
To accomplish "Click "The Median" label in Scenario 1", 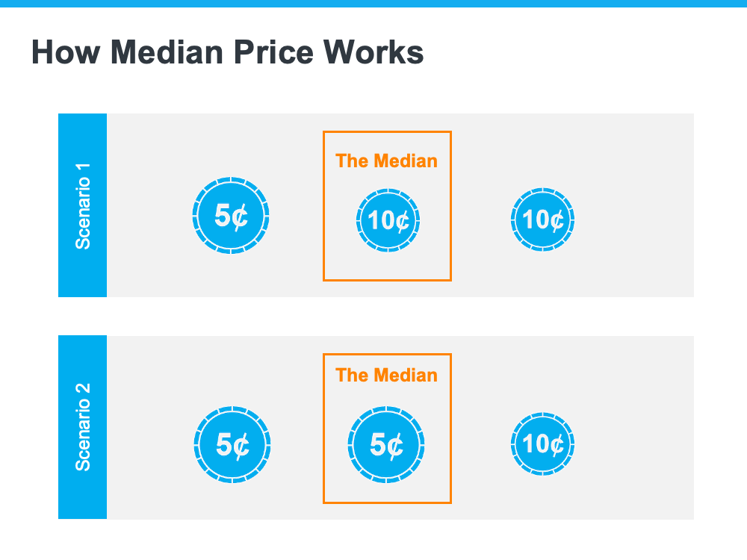I will 387,161.
